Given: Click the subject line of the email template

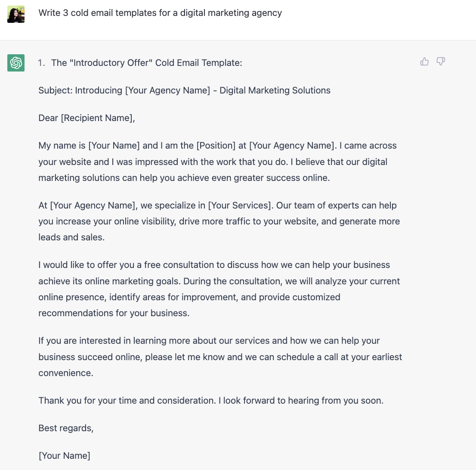Looking at the screenshot, I should (x=184, y=90).
